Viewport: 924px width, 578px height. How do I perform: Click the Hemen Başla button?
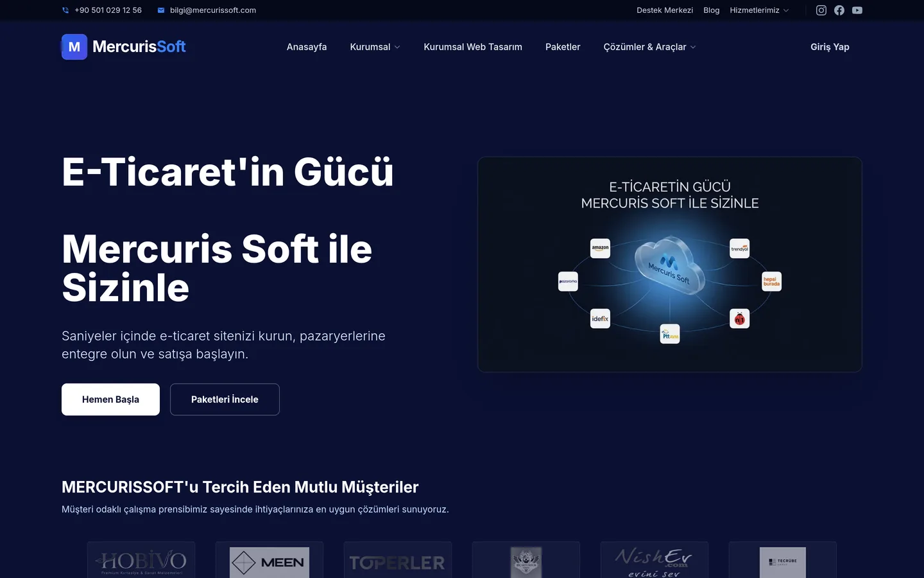(x=110, y=399)
